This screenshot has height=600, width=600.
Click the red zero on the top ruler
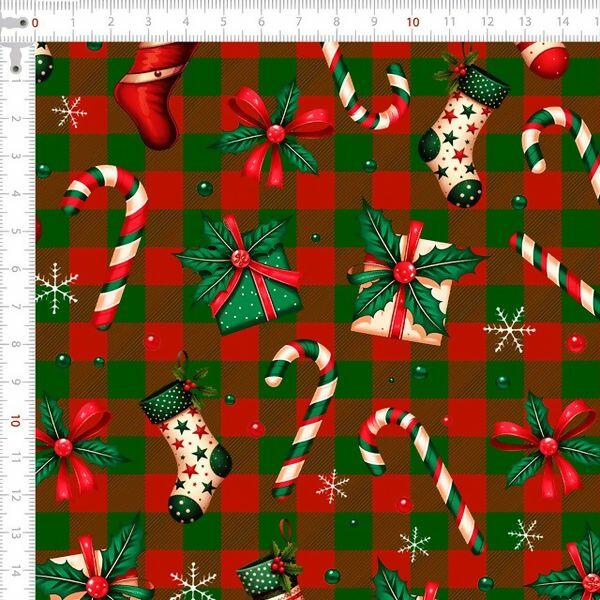(x=36, y=22)
